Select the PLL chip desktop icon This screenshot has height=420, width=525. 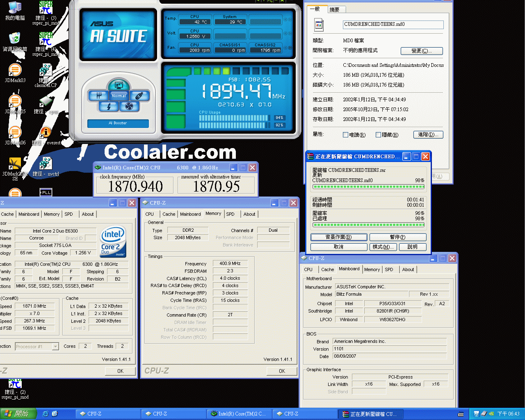[46, 192]
